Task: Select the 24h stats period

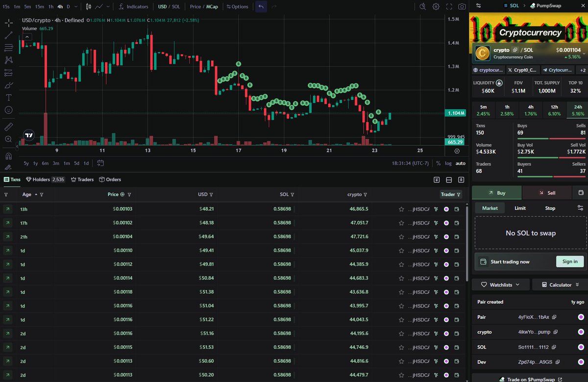Action: [578, 110]
